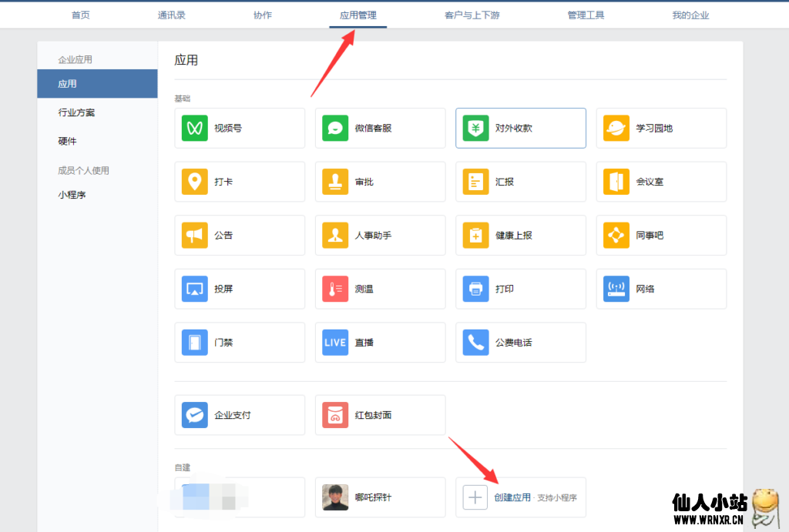This screenshot has width=789, height=532.
Task: Open the 审批 stamp icon
Action: (x=335, y=182)
